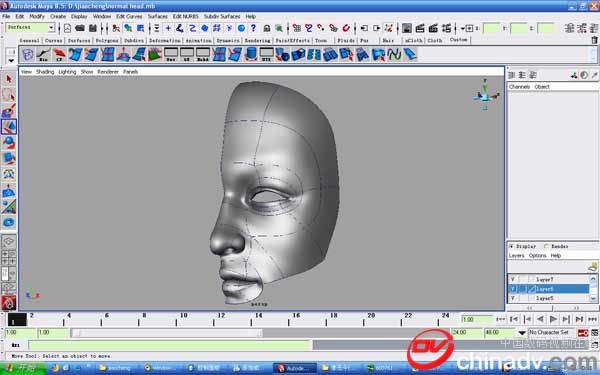Toggle visibility V of layer7
Screen dimensions: 600x375
click(x=513, y=279)
